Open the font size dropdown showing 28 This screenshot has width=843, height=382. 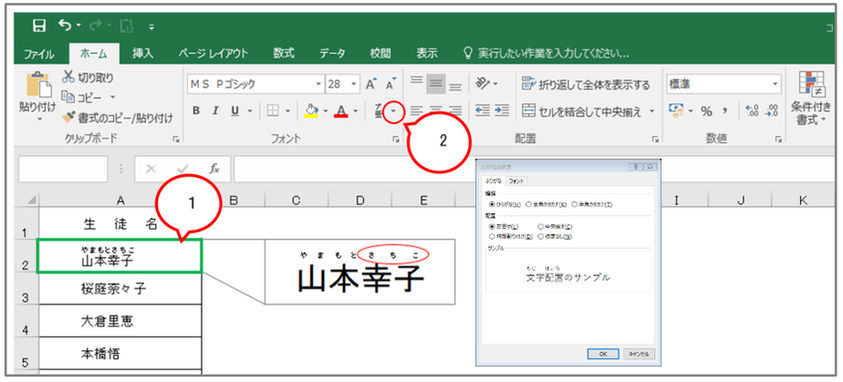(354, 84)
